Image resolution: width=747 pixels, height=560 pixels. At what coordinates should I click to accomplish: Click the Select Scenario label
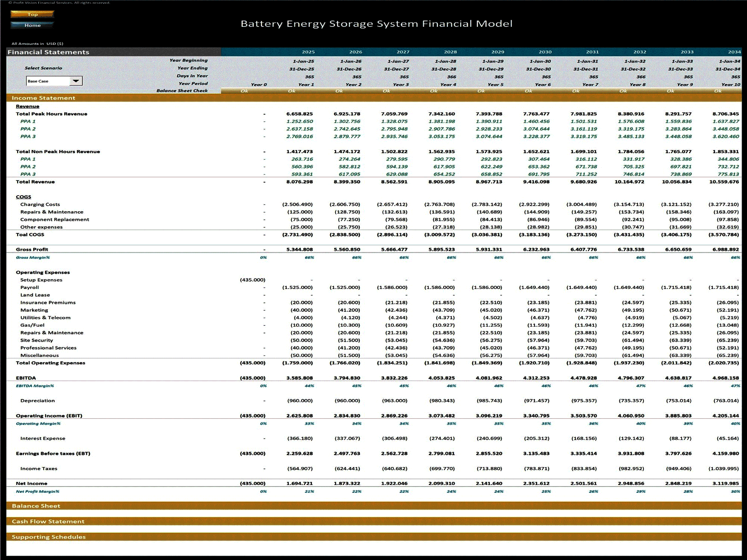pos(43,68)
